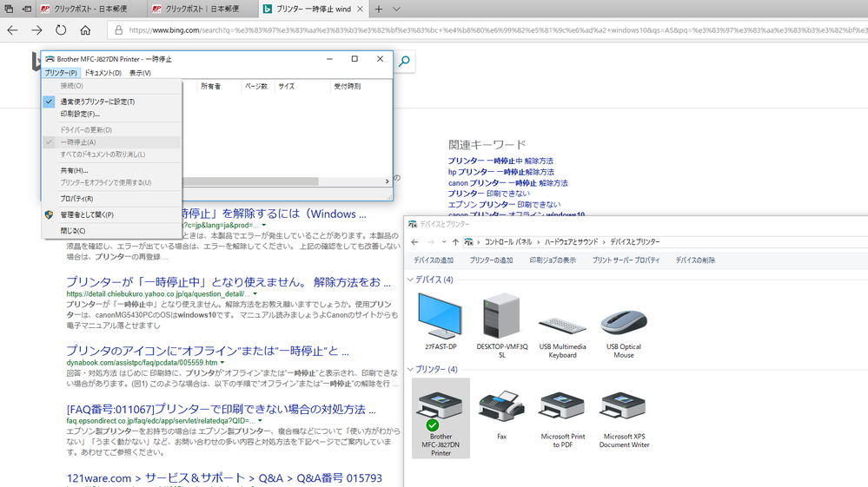Click 印刷ジョブの表示 toolbar button
The height and width of the screenshot is (487, 868).
(x=553, y=260)
